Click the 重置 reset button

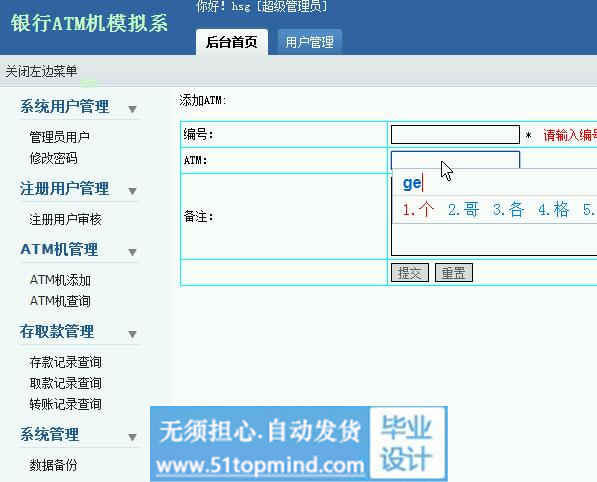click(x=453, y=273)
